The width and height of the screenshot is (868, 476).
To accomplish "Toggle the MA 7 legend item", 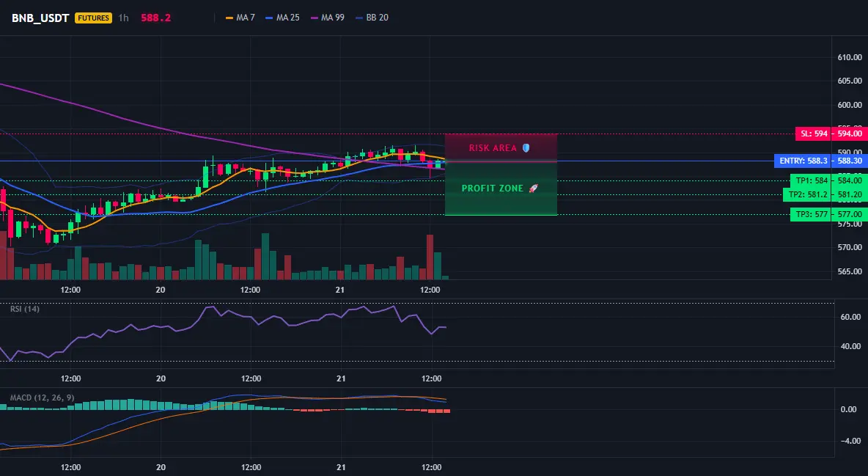I will pos(240,18).
